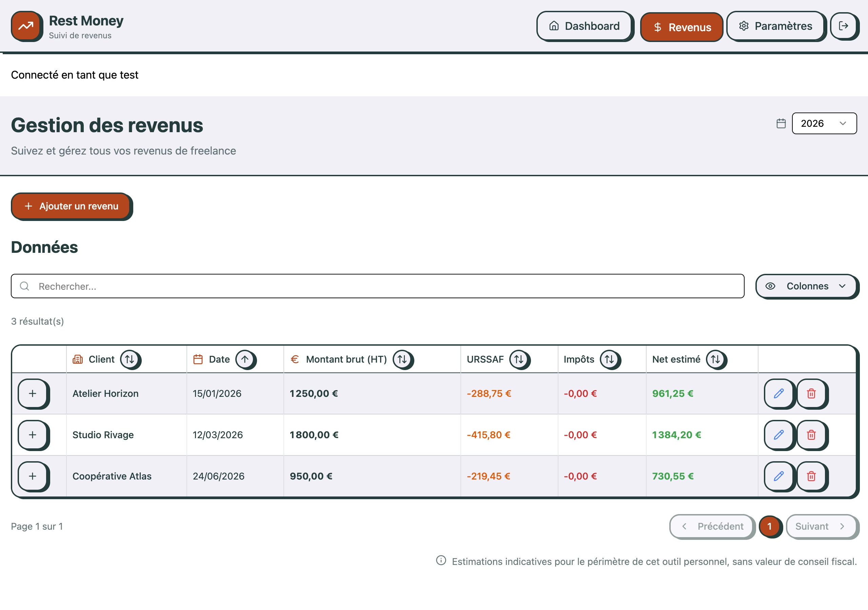Delete the Coopérative Atlas revenue entry
This screenshot has height=610, width=868.
coord(811,476)
